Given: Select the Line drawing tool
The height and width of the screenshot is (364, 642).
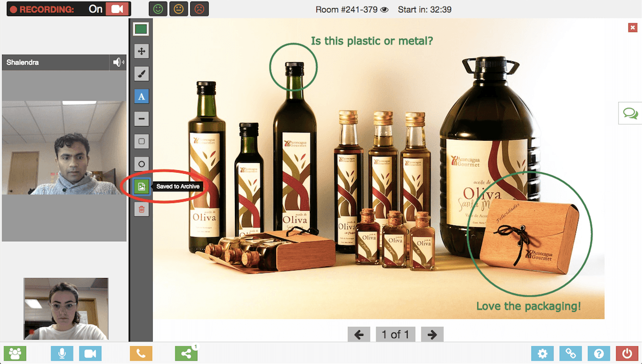Looking at the screenshot, I should (x=141, y=118).
